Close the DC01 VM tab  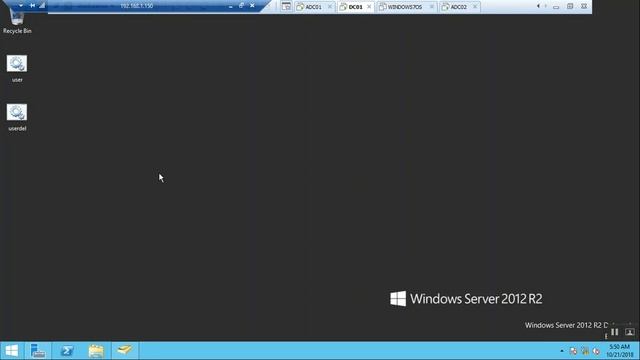(369, 7)
